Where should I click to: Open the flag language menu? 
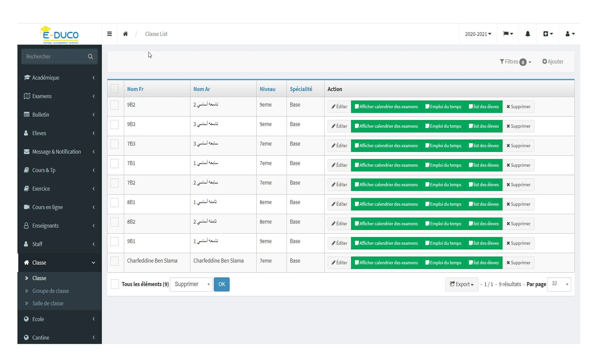click(508, 34)
